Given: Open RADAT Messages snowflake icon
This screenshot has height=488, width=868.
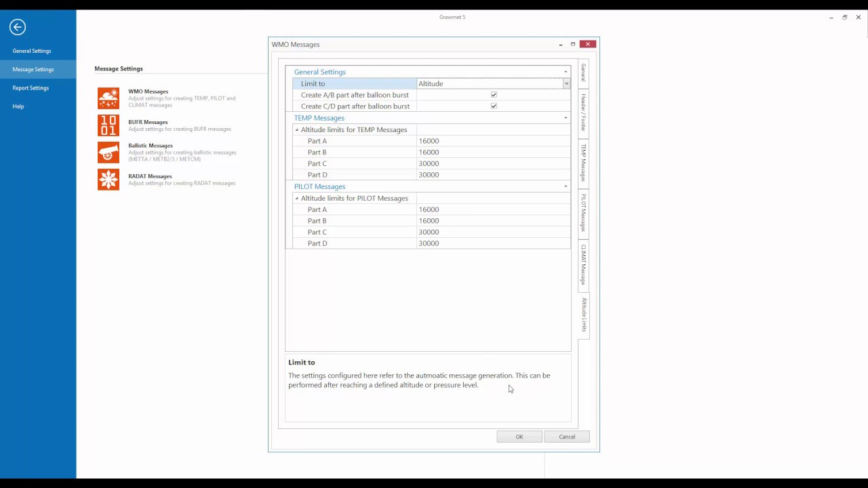Looking at the screenshot, I should click(x=108, y=180).
